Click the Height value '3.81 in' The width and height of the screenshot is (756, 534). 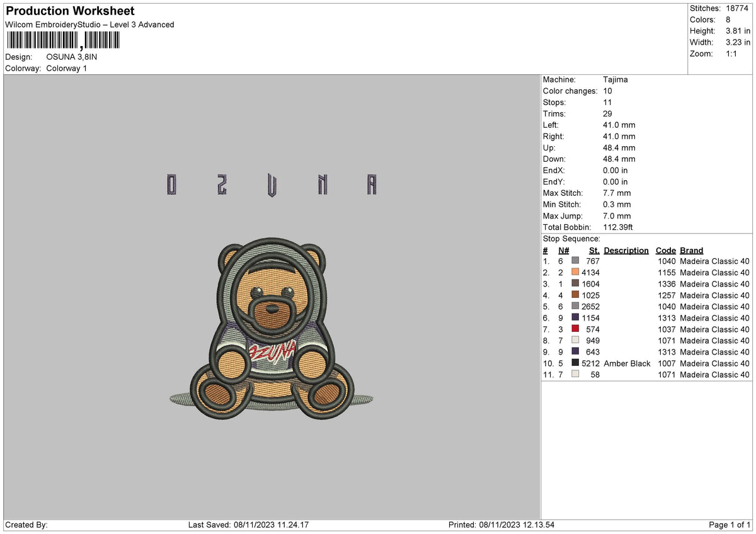(737, 31)
